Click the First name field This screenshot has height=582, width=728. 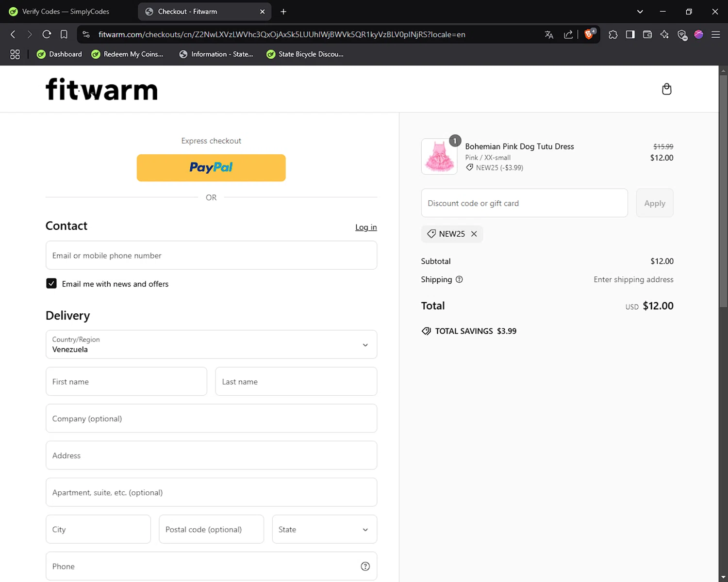click(126, 381)
